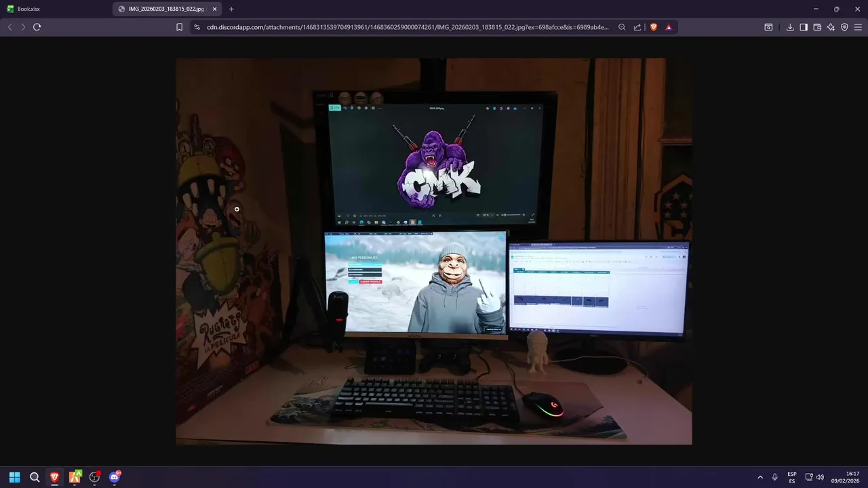Open the Windows Start menu
The image size is (868, 488).
click(x=14, y=477)
